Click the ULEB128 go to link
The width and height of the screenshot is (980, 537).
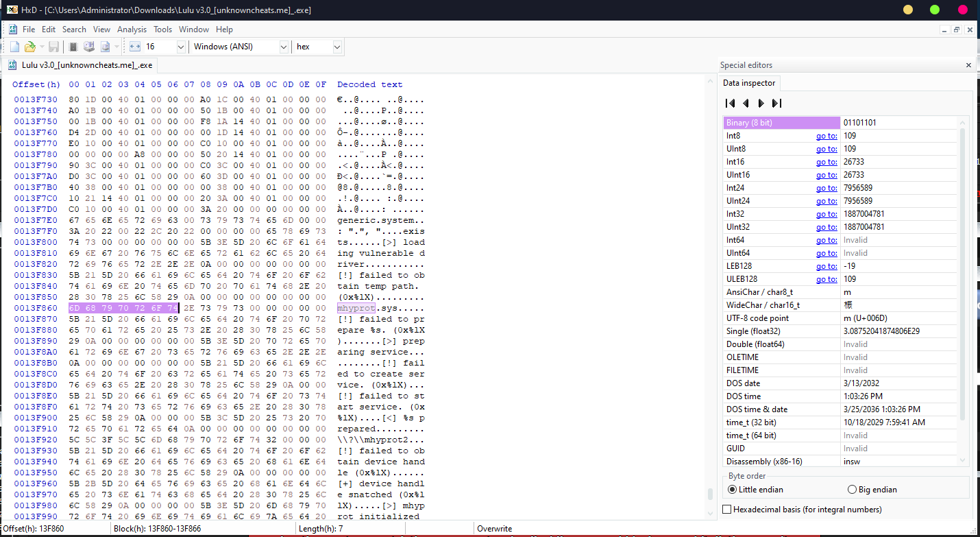[x=826, y=279]
